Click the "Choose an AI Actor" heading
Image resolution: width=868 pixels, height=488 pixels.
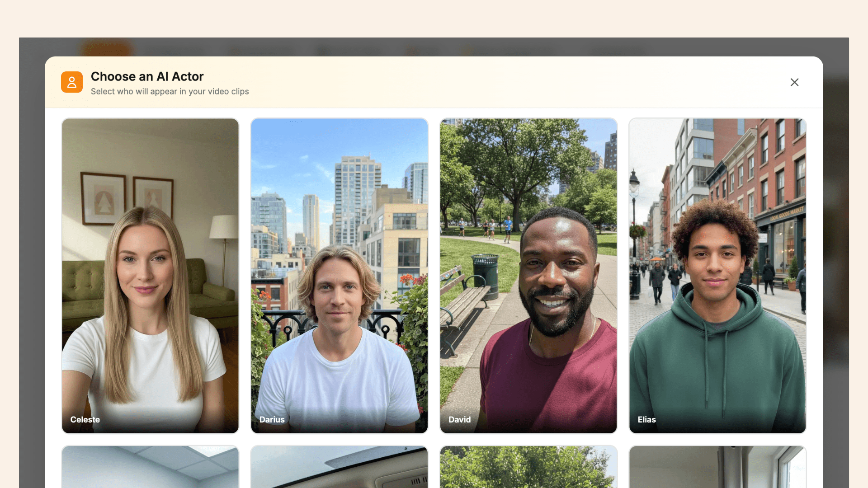pyautogui.click(x=147, y=76)
